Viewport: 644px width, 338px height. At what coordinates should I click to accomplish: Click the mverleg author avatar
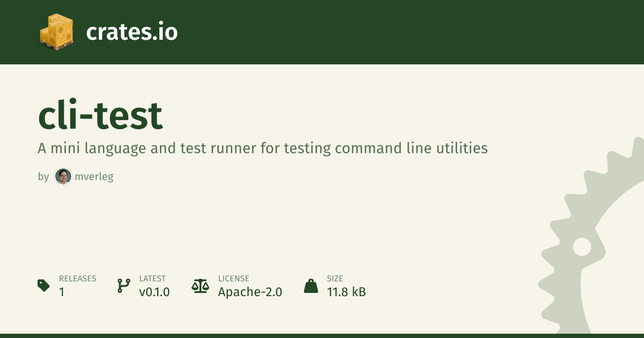coord(63,177)
